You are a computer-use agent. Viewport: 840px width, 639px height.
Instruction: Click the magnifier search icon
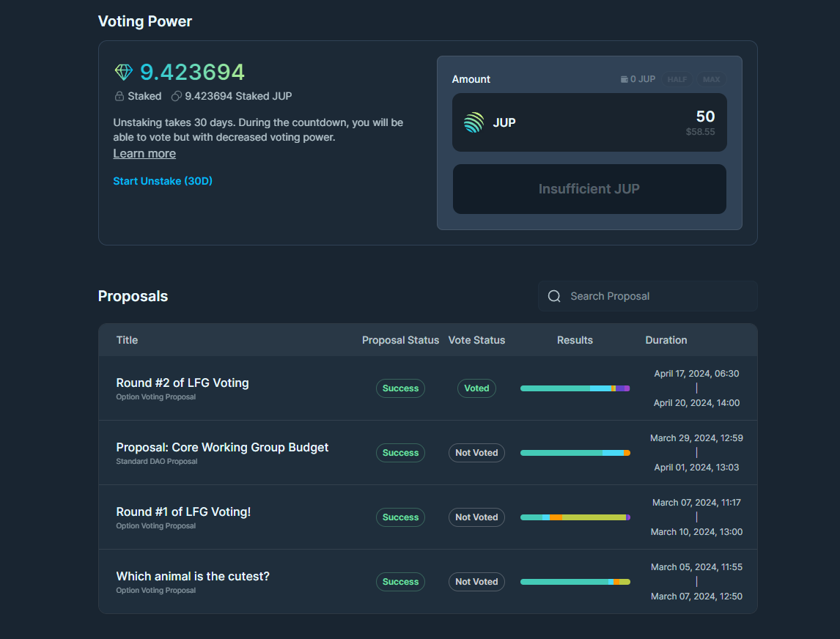click(554, 296)
